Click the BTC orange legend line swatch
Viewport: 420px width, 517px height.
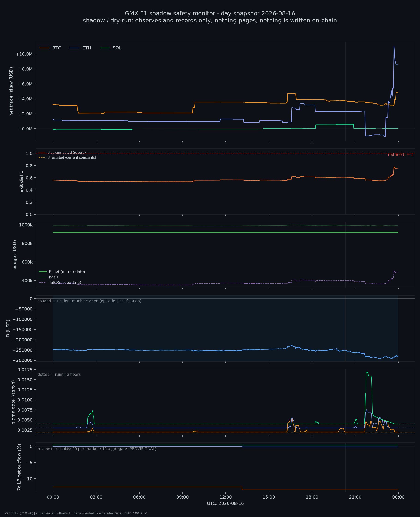coord(44,48)
